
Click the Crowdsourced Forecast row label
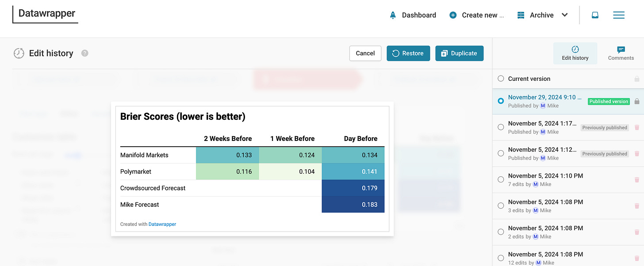click(153, 188)
